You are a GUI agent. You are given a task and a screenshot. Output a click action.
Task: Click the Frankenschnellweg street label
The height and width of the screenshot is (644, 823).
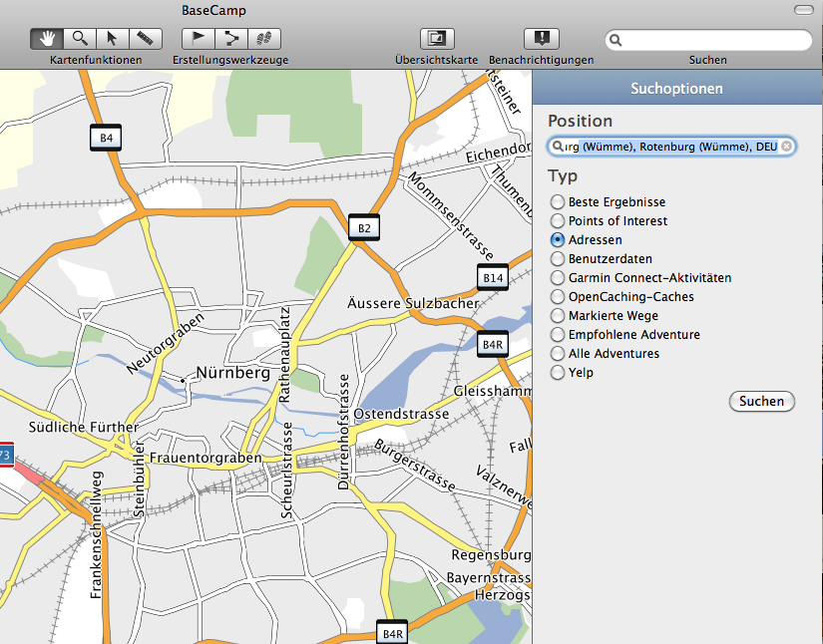(96, 535)
